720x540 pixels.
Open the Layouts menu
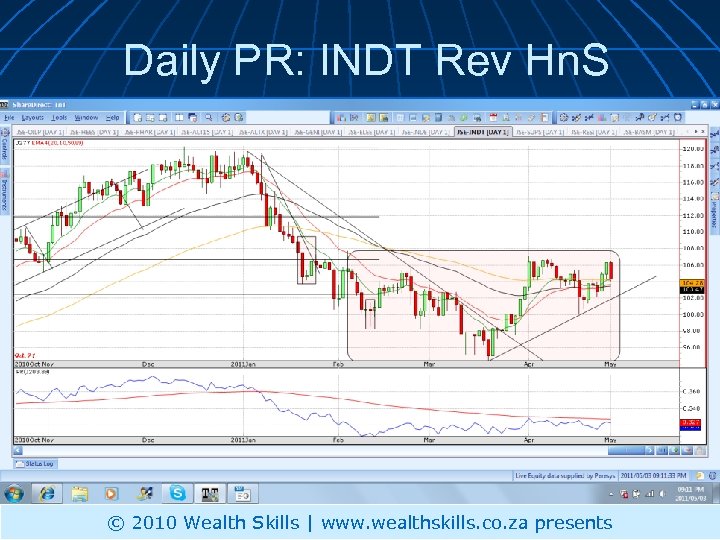[x=33, y=118]
